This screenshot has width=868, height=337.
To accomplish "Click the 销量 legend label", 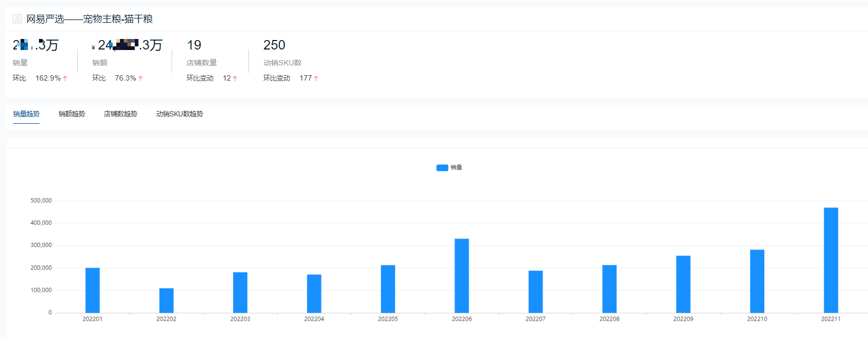I will [x=456, y=167].
